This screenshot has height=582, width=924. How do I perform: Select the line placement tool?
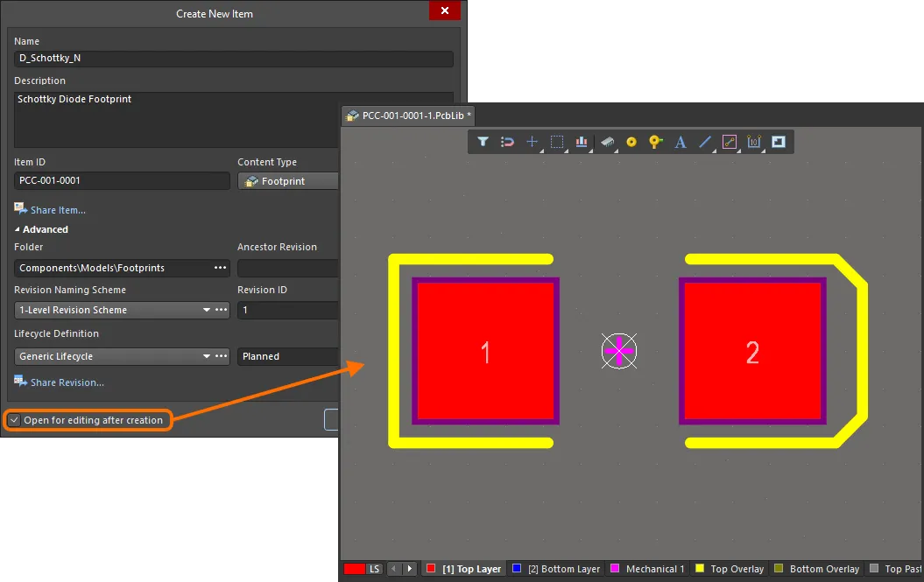705,142
